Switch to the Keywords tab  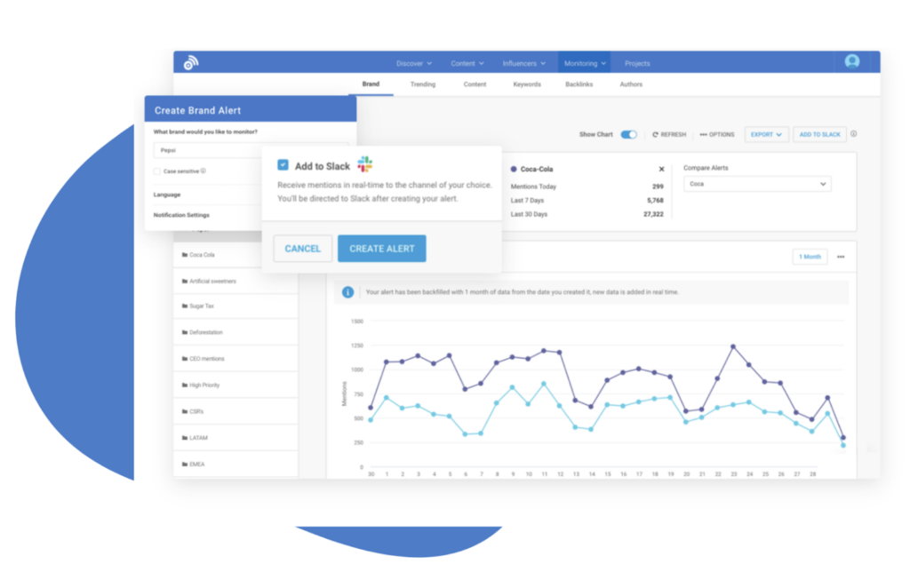(x=527, y=84)
